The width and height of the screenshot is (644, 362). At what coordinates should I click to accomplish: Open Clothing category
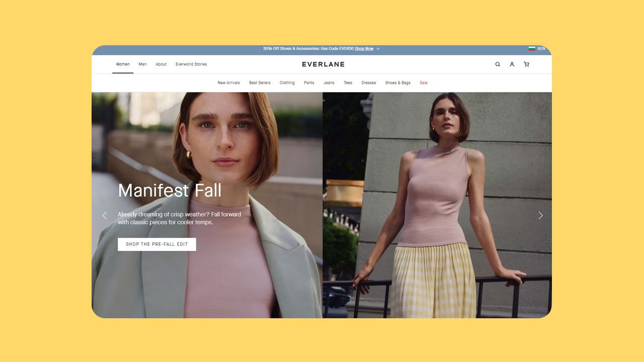tap(287, 83)
